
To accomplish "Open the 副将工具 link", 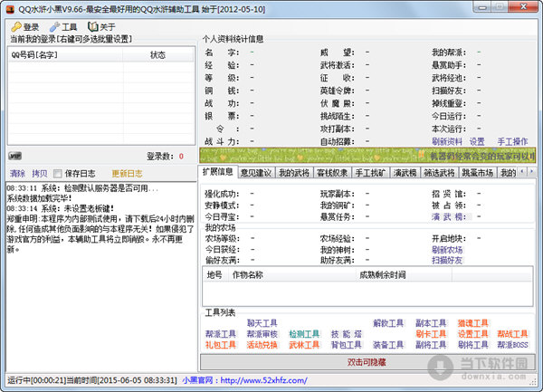I will (431, 345).
